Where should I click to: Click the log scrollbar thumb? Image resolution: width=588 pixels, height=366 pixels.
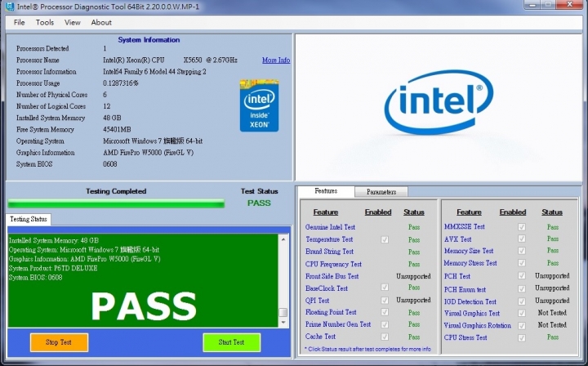tap(283, 312)
